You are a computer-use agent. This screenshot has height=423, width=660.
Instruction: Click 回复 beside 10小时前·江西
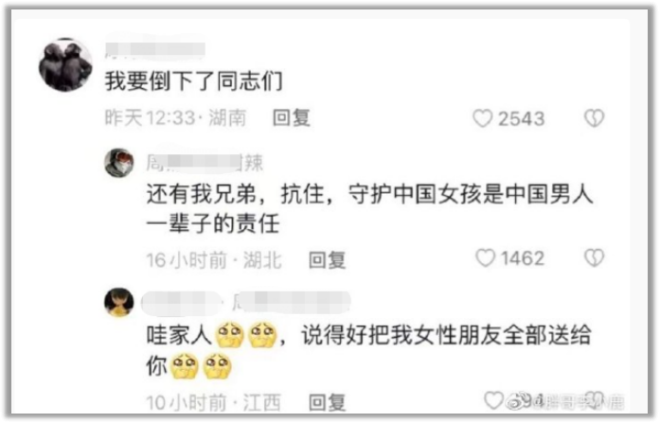[x=327, y=402]
